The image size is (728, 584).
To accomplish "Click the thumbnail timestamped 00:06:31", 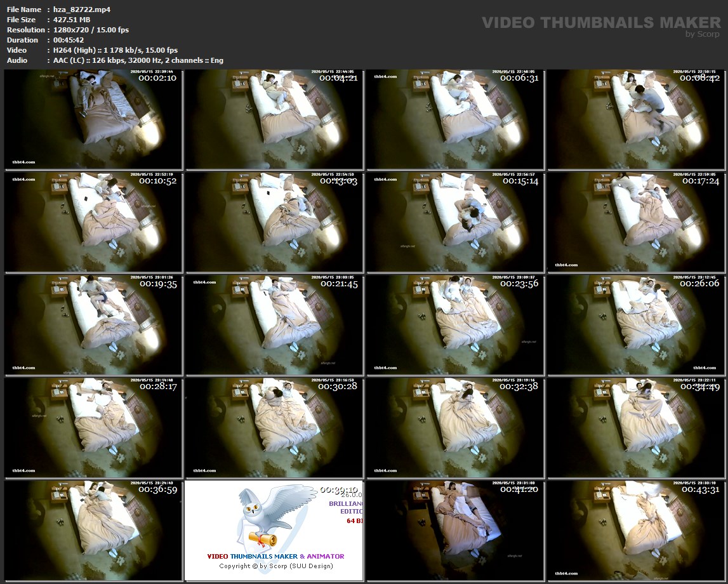I will (x=455, y=119).
